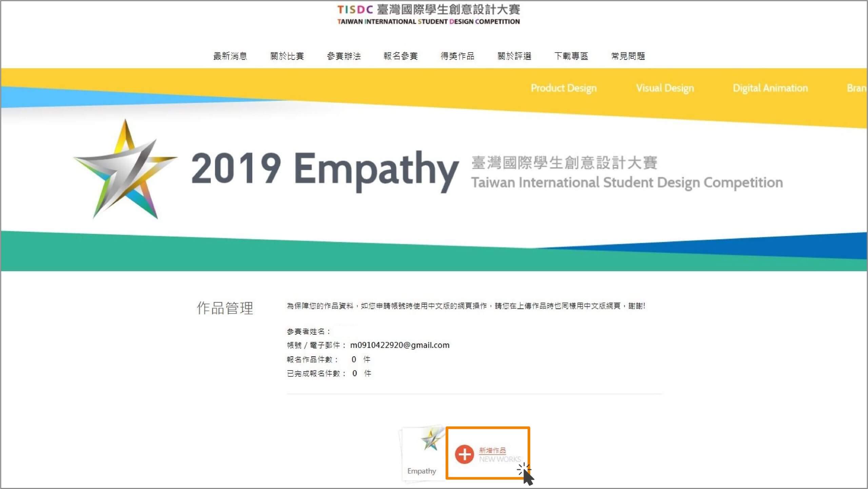Select the partially visible Bran category link

(x=856, y=88)
